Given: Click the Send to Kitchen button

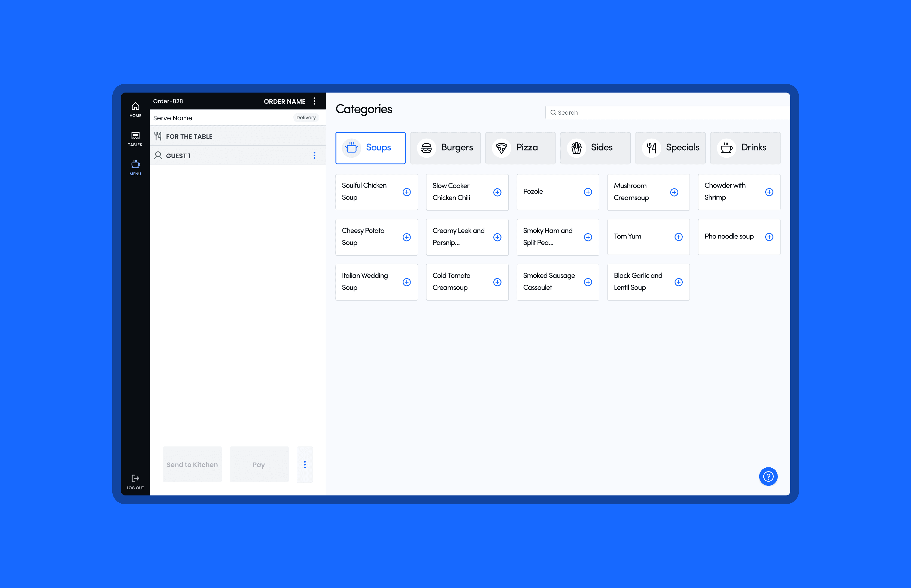Looking at the screenshot, I should (x=192, y=464).
